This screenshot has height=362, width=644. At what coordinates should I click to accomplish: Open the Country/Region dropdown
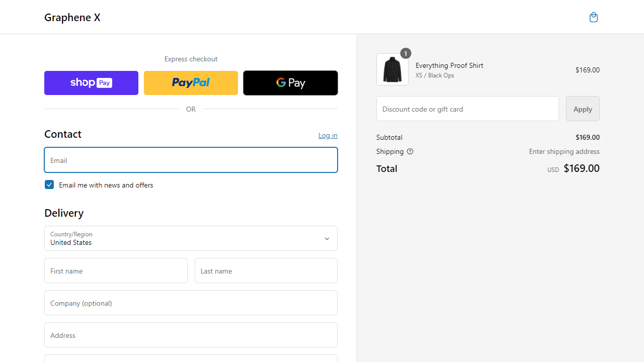point(191,238)
